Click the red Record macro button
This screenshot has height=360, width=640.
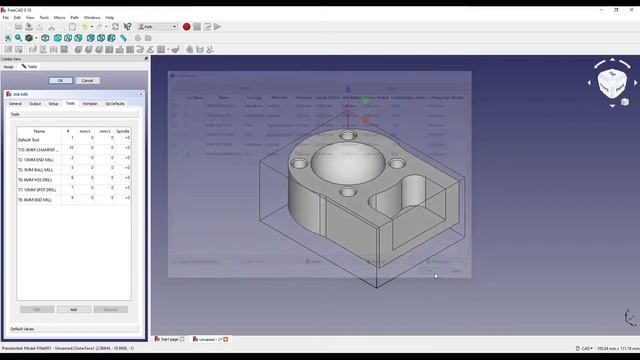tap(187, 27)
